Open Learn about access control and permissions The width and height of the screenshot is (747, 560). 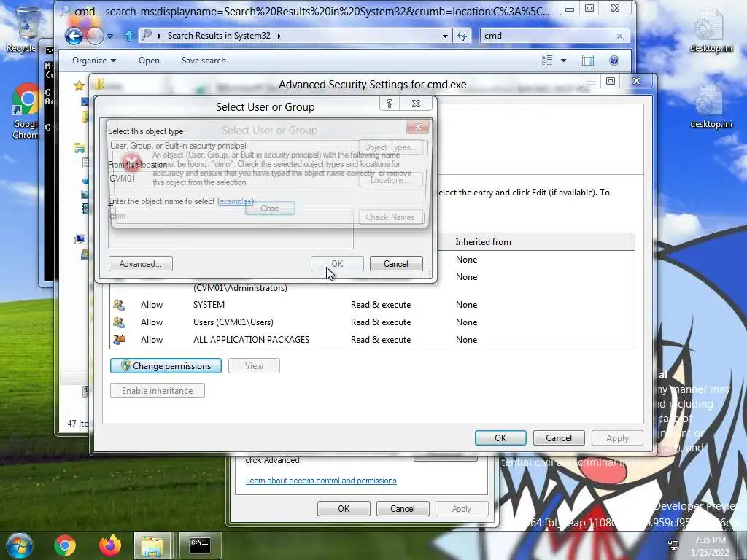tap(321, 481)
